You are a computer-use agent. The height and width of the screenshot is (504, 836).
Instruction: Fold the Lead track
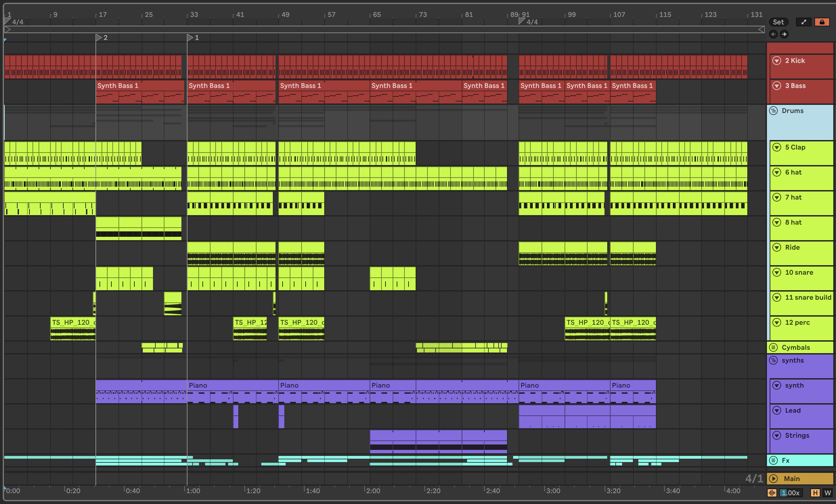point(777,410)
